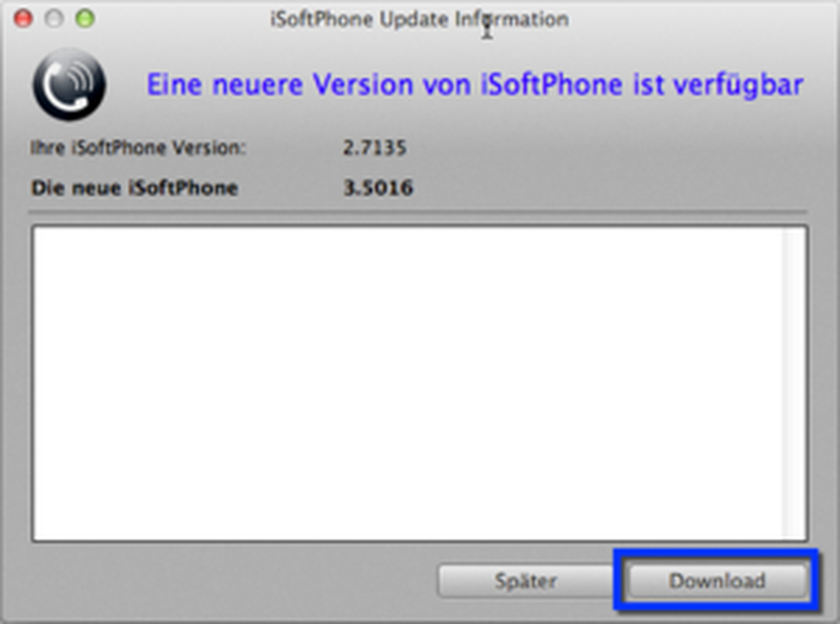Viewport: 840px width, 624px height.
Task: Click inside the empty release notes box
Action: pyautogui.click(x=408, y=383)
